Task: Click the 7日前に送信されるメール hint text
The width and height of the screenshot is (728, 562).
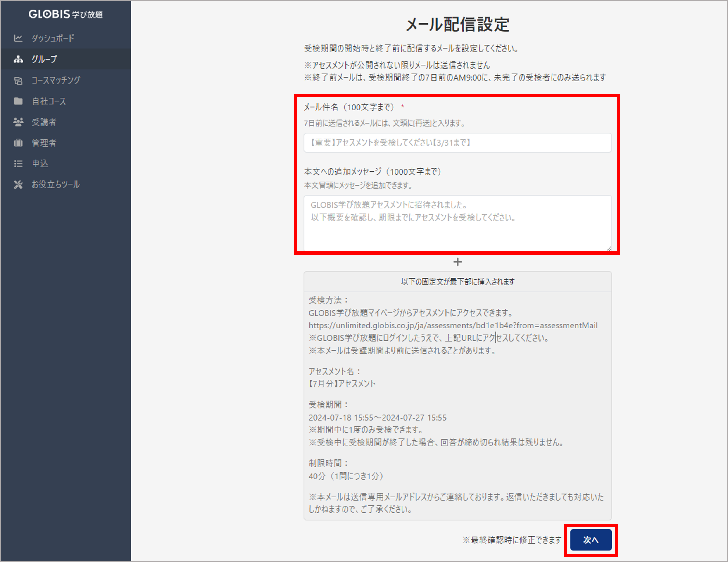Action: 385,123
